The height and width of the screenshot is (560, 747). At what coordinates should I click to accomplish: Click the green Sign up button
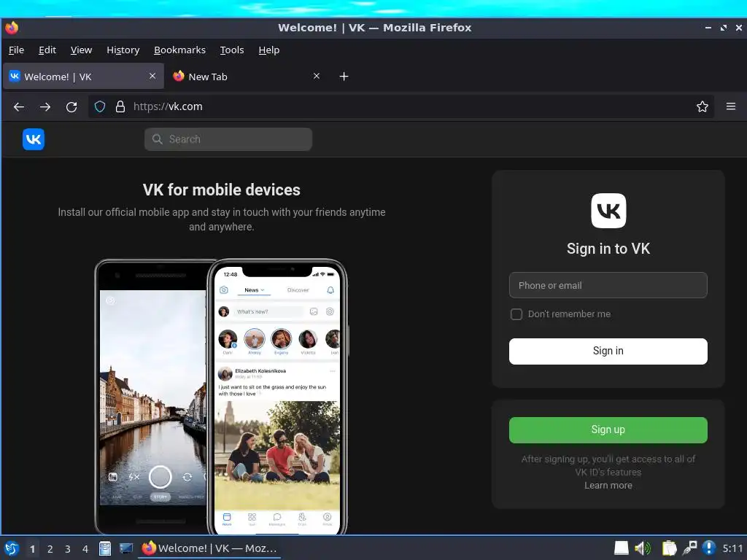[608, 430]
